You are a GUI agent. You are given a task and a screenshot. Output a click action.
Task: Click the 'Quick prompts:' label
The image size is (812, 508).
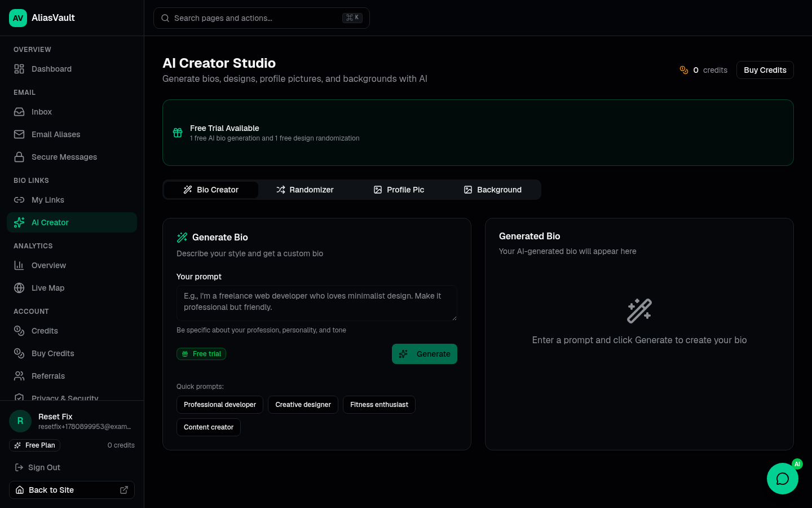200,387
